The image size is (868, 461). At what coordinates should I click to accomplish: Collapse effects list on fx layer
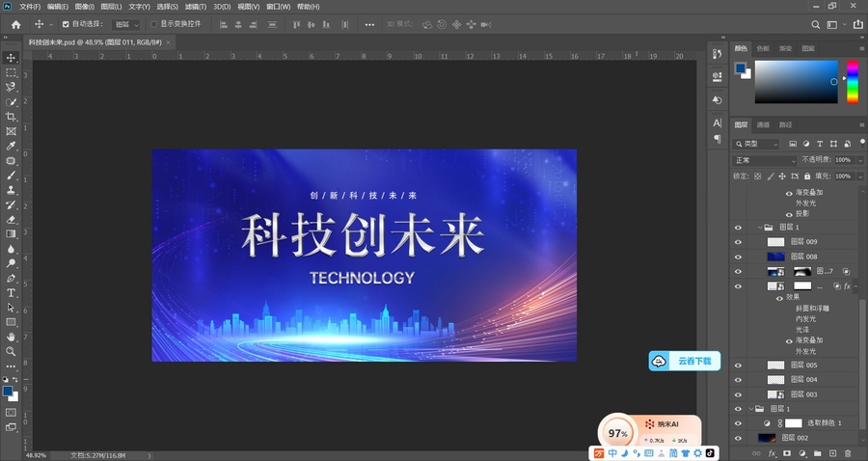[855, 286]
